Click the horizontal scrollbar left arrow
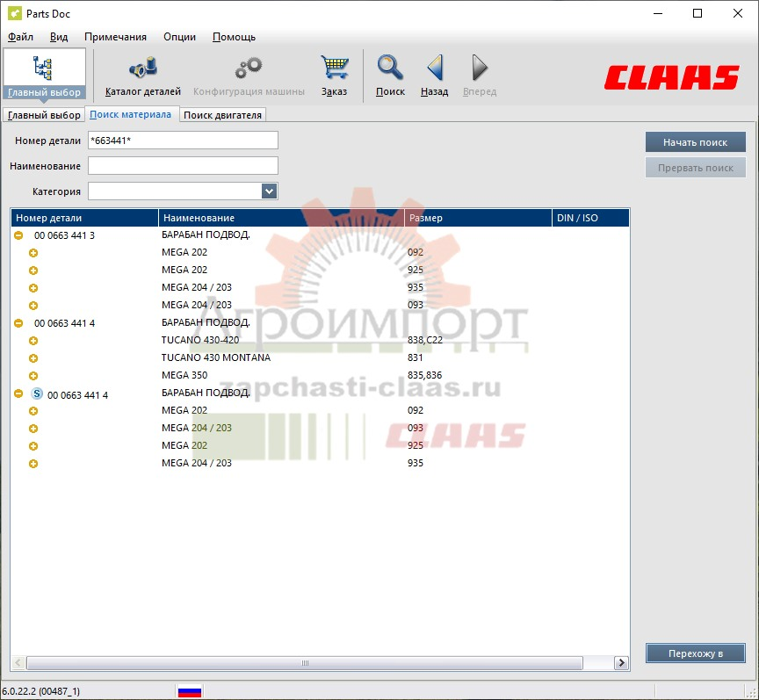The width and height of the screenshot is (759, 700). coord(18,663)
